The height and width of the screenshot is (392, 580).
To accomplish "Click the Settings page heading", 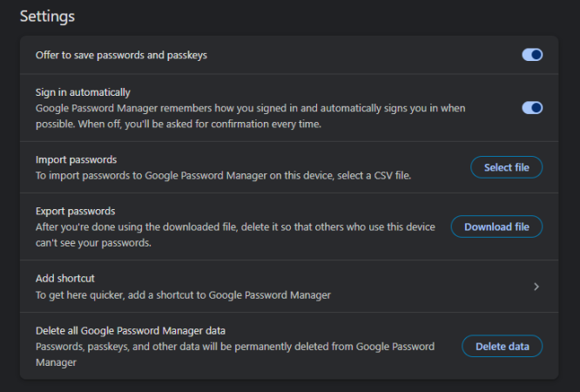I will click(47, 16).
